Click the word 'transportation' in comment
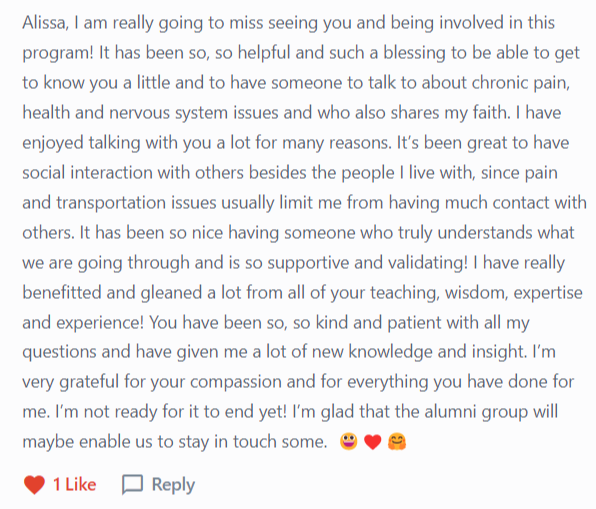The image size is (596, 509). [111, 203]
